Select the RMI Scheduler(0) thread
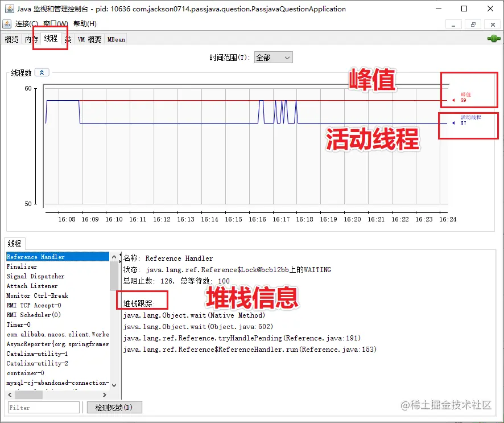This screenshot has height=423, width=504. (x=57, y=315)
